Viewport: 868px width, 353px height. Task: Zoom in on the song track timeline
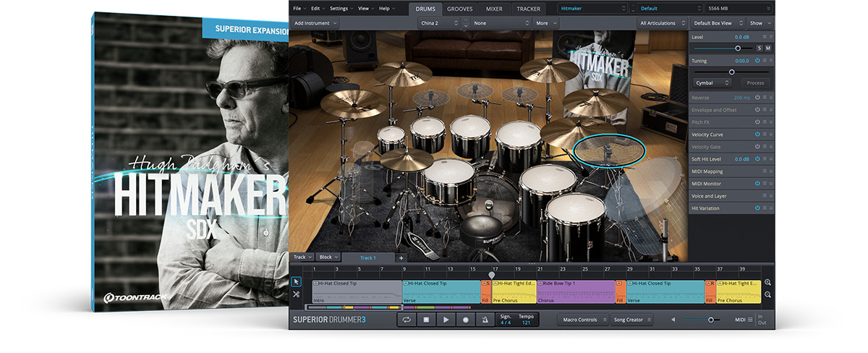point(767,283)
